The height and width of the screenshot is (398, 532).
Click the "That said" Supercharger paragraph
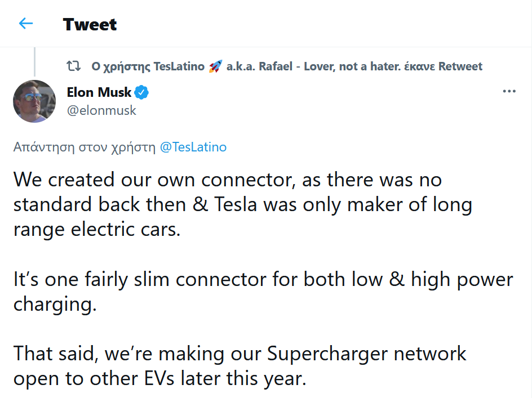pos(240,354)
